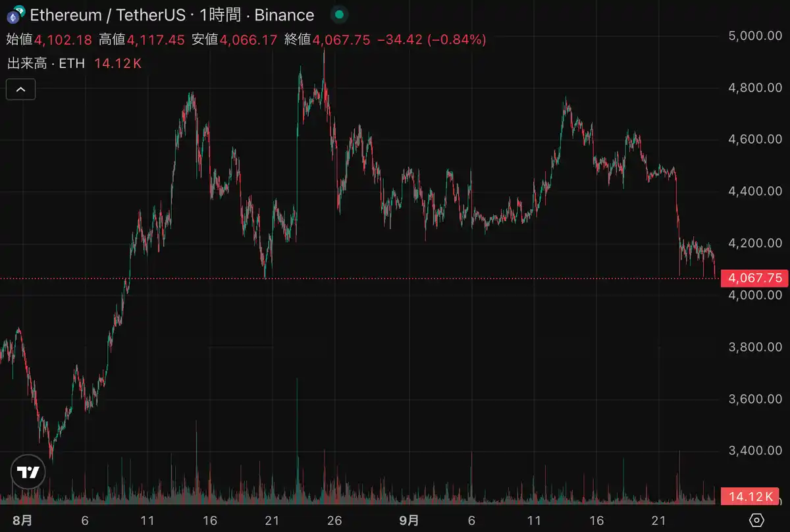
Task: Click Ethereum / TetherUS symbol title
Action: click(107, 14)
